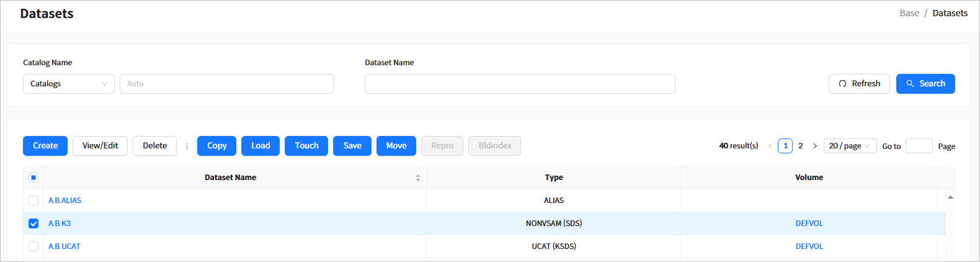Switch to page 2
The width and height of the screenshot is (980, 262).
pyautogui.click(x=800, y=146)
